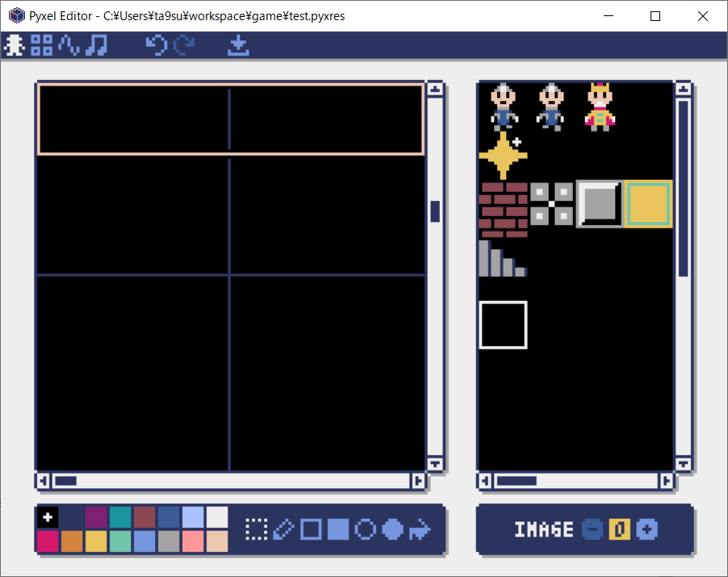The width and height of the screenshot is (728, 577).
Task: Pick the teal color swatch
Action: [120, 517]
